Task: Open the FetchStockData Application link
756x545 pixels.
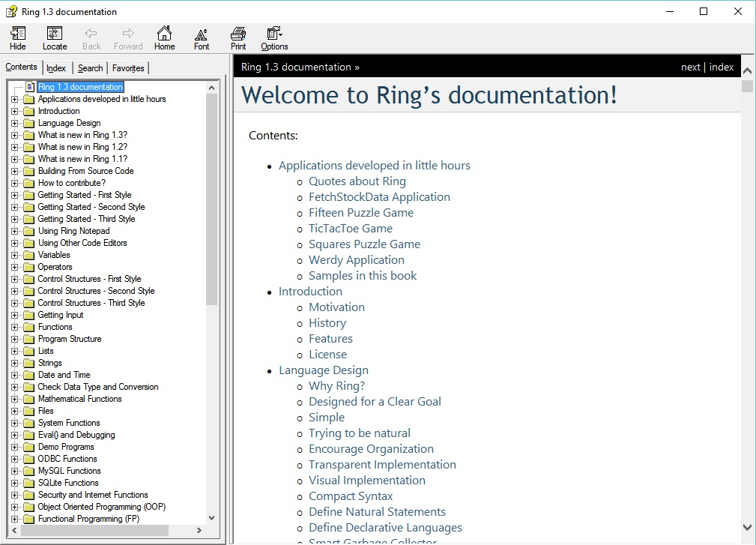Action: (x=379, y=196)
